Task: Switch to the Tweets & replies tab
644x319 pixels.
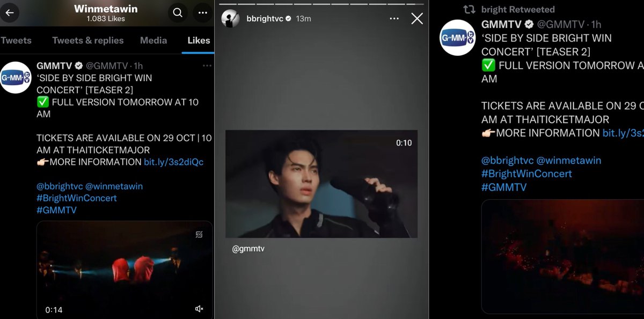Action: point(88,40)
